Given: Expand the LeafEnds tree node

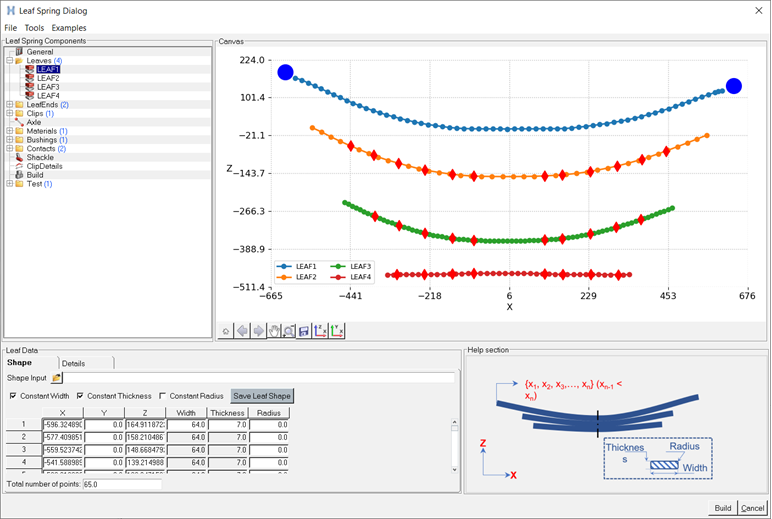Looking at the screenshot, I should pos(9,105).
